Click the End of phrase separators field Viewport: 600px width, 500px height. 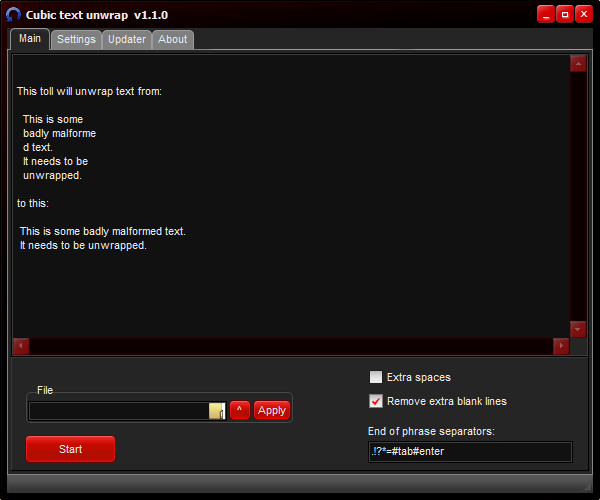[470, 451]
